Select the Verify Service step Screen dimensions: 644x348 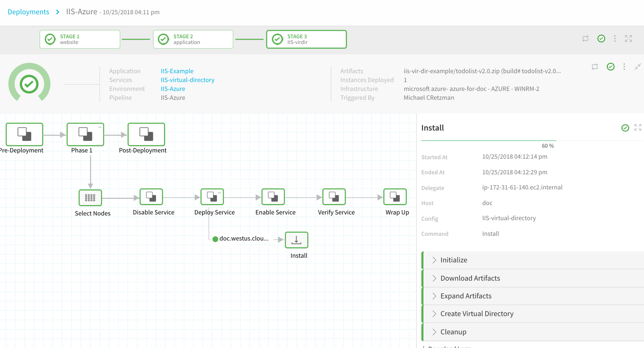pos(334,197)
